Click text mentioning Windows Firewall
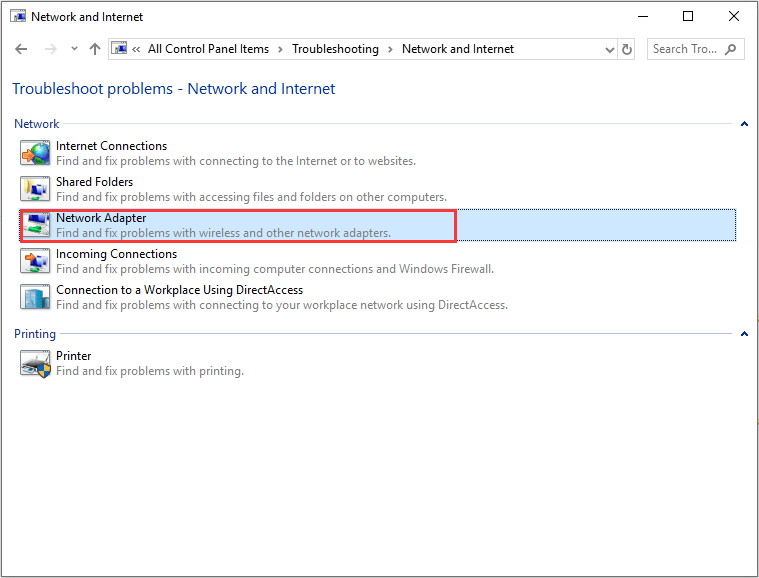The image size is (759, 578). (275, 269)
